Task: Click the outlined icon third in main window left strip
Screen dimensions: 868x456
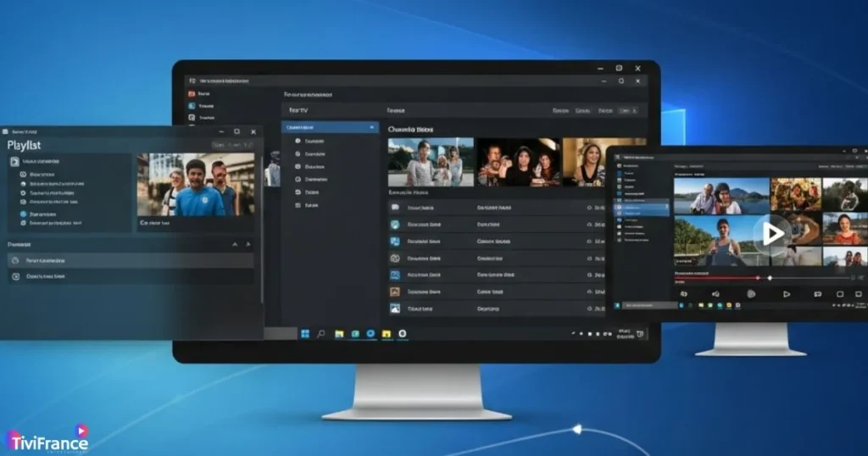Action: [x=192, y=117]
